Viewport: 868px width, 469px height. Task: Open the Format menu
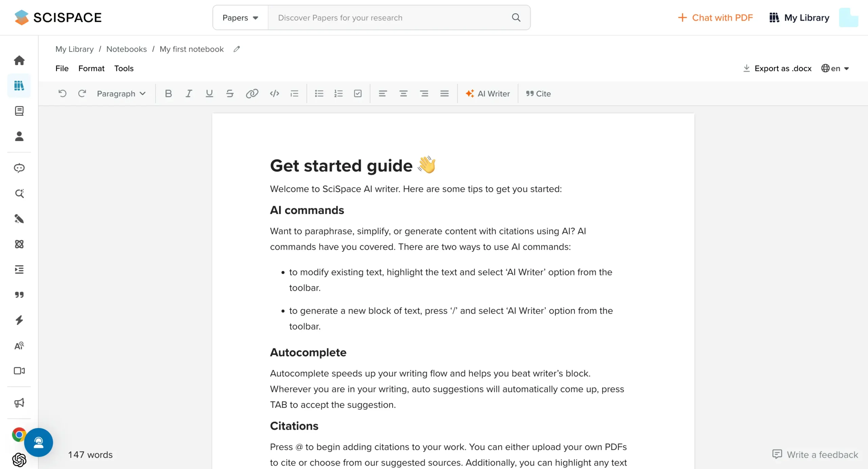point(91,69)
